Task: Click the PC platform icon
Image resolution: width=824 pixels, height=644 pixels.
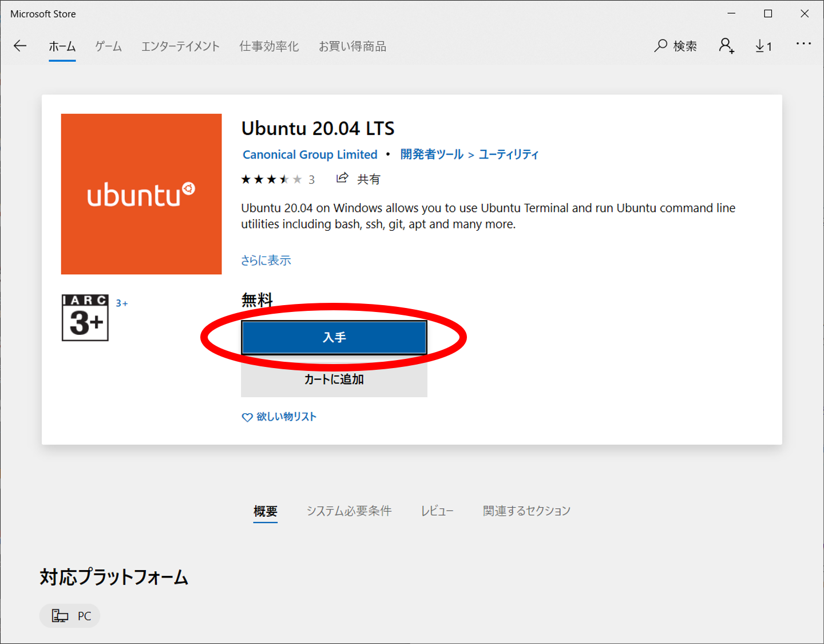Action: (x=60, y=616)
